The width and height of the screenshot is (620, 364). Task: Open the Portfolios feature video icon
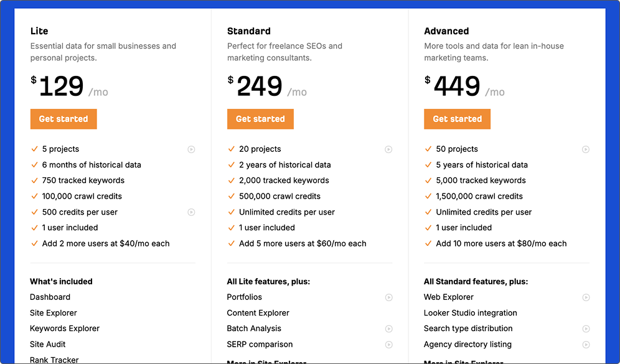[x=388, y=297]
